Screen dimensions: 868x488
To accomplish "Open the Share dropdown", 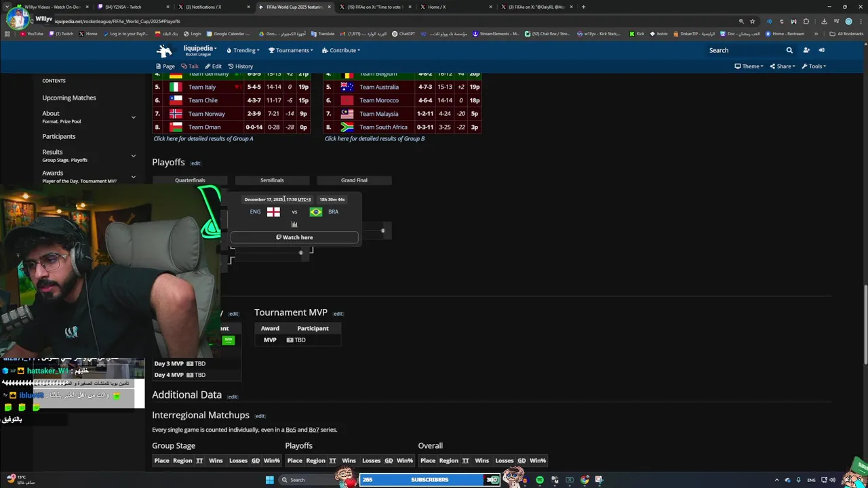I will 783,66.
